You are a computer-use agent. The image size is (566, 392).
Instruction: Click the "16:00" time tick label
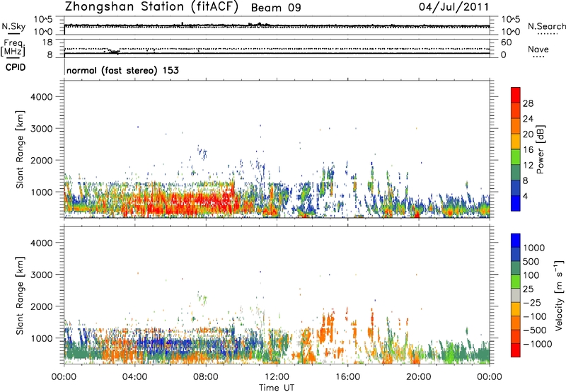point(347,377)
